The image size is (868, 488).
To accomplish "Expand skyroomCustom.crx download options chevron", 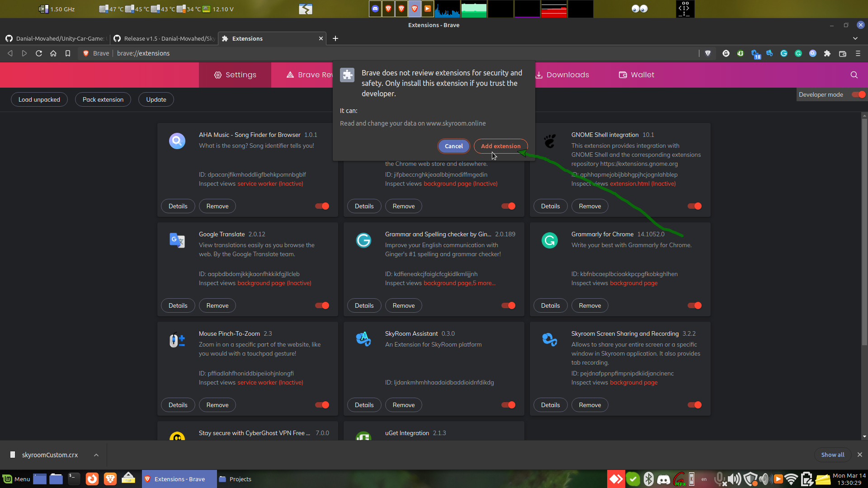I will click(x=96, y=455).
